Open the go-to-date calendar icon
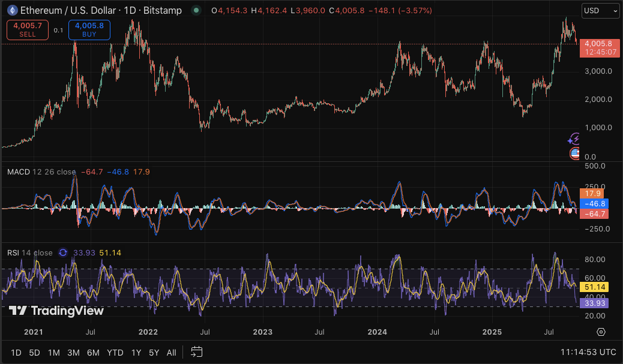This screenshot has width=623, height=364. (x=197, y=351)
